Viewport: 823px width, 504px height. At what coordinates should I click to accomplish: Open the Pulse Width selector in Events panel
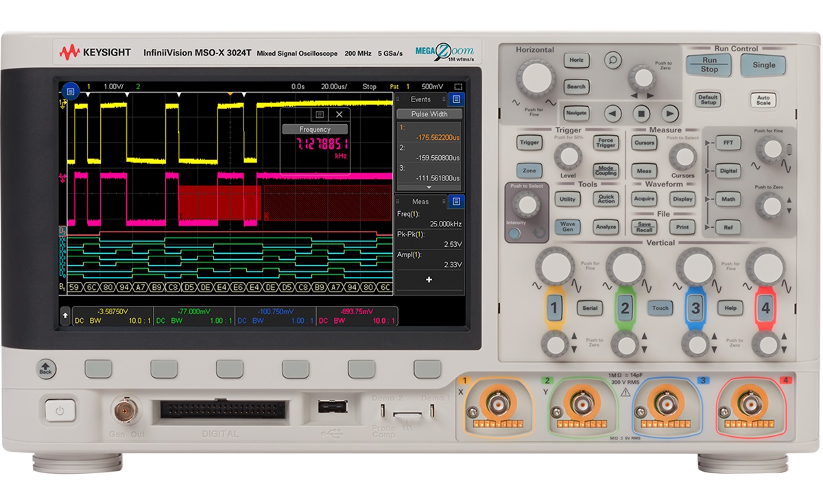(x=429, y=114)
